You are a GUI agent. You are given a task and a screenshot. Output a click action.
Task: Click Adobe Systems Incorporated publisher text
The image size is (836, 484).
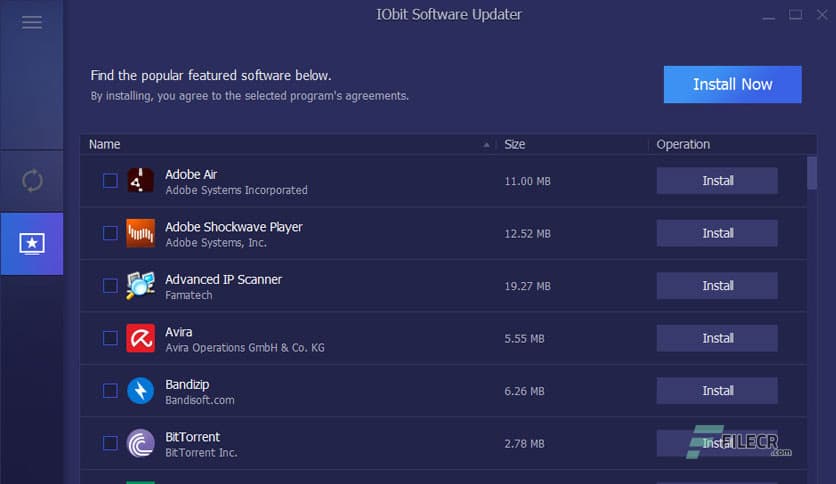[236, 190]
